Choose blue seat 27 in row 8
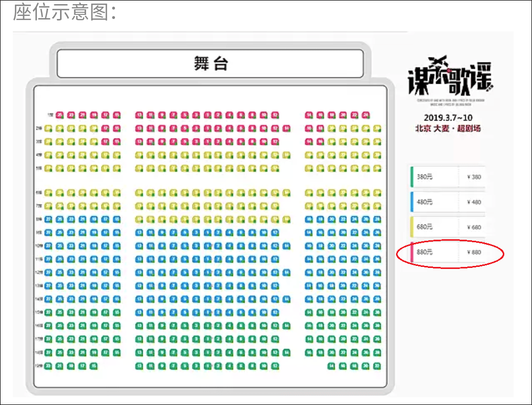 point(49,219)
